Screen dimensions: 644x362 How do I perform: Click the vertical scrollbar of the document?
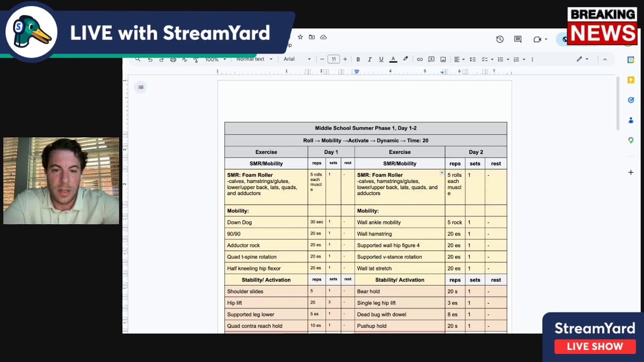pos(618,104)
